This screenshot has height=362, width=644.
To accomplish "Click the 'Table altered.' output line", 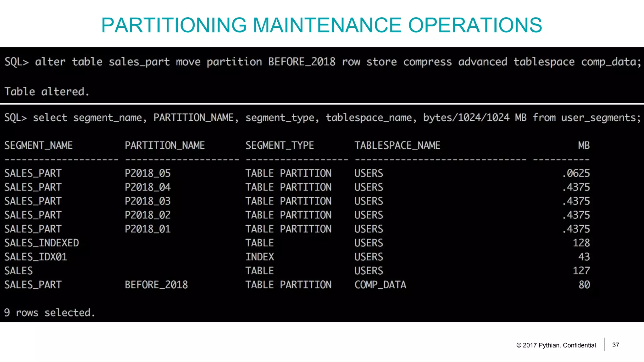I will tap(47, 91).
